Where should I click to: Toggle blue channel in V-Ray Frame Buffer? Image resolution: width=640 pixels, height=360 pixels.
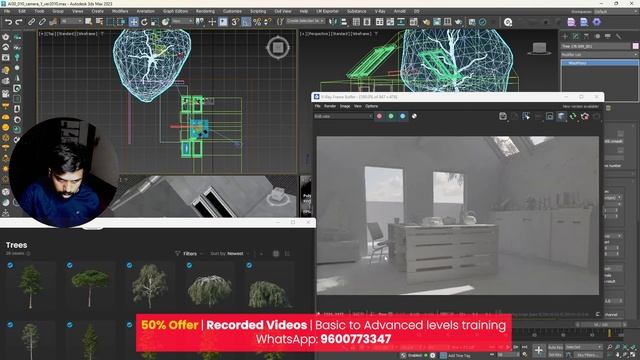[402, 116]
